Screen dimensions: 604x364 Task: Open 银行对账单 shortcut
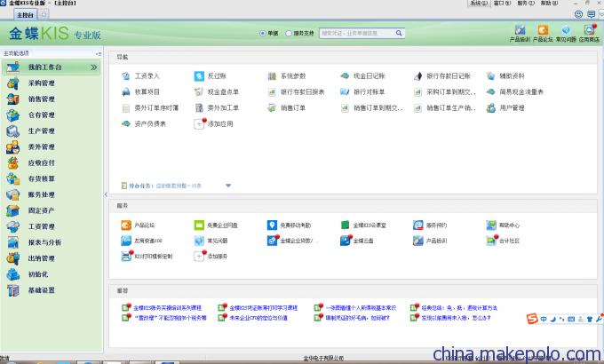(x=362, y=91)
